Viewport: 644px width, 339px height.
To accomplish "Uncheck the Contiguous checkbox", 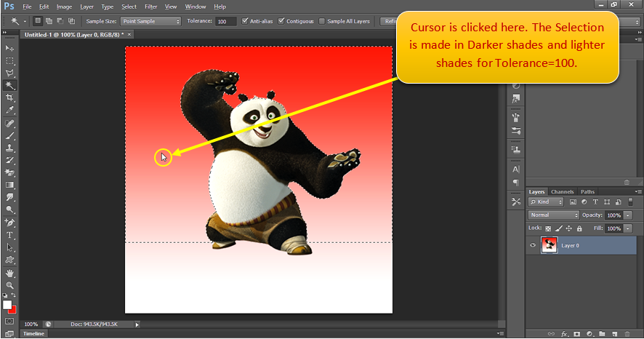I will tap(281, 21).
